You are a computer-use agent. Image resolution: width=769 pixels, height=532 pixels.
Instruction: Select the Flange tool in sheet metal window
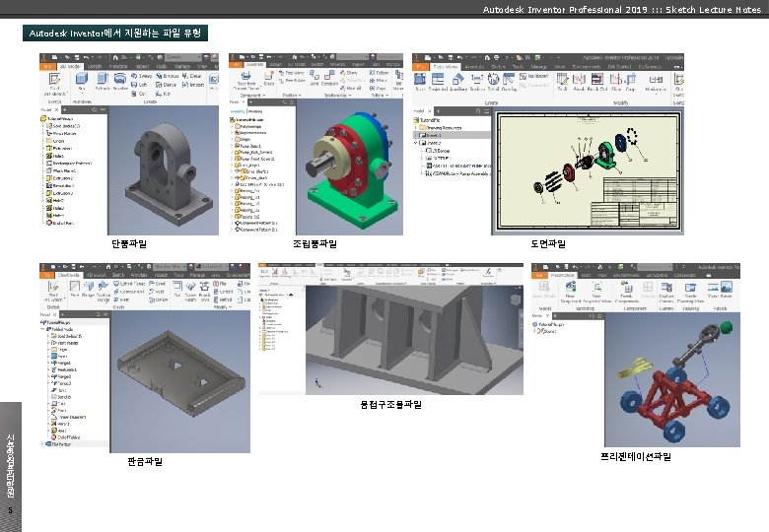coord(89,289)
